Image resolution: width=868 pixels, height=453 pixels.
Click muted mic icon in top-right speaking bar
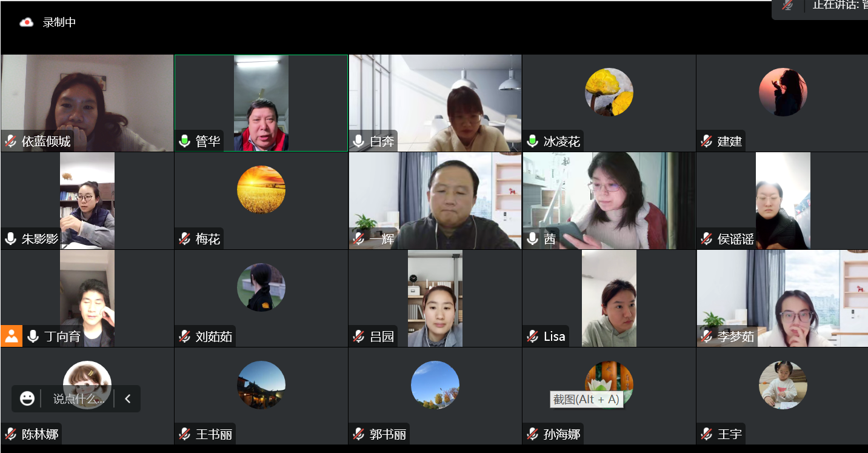pyautogui.click(x=787, y=5)
